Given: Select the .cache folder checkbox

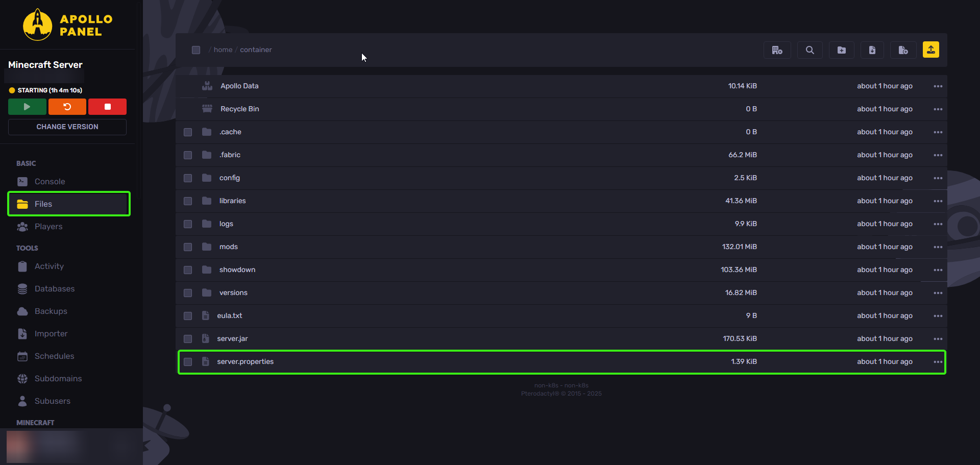Looking at the screenshot, I should [188, 132].
